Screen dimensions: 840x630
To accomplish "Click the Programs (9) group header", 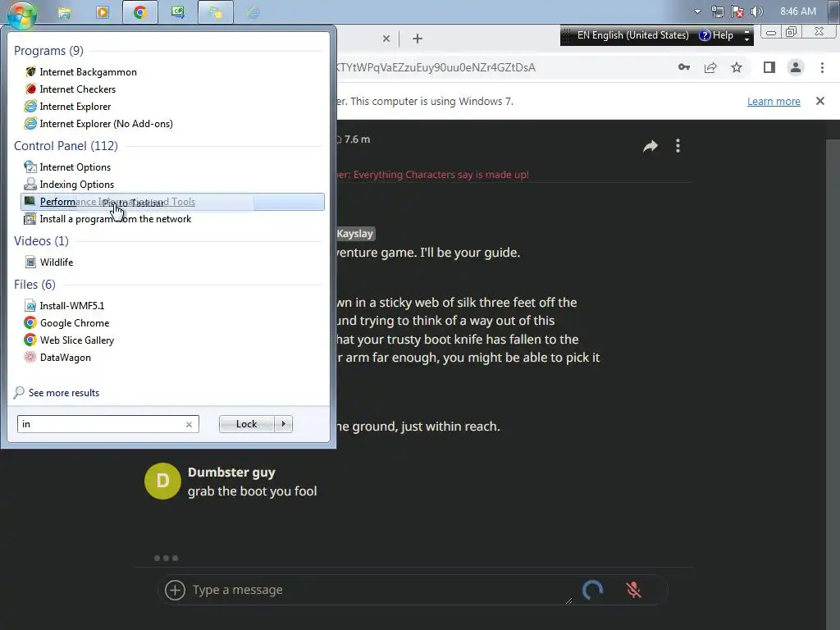I will [48, 50].
